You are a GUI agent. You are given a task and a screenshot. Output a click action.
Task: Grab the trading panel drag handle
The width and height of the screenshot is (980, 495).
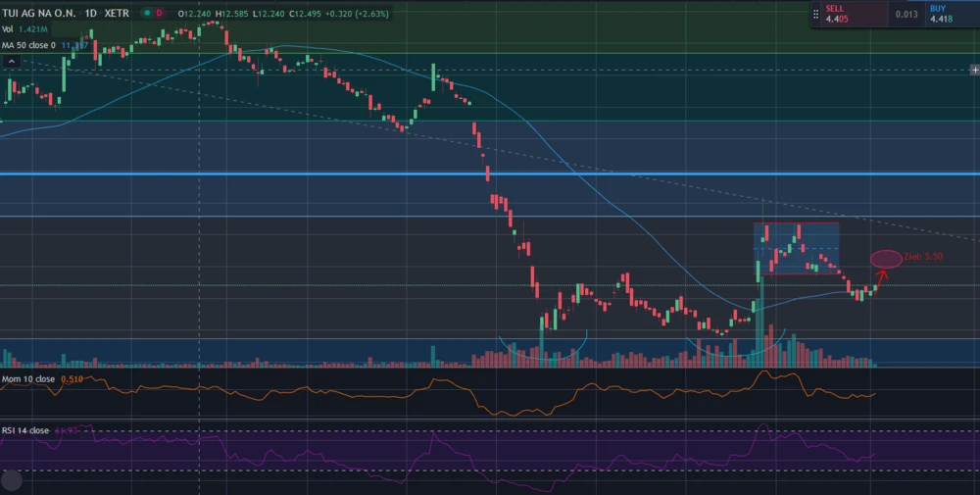point(815,14)
